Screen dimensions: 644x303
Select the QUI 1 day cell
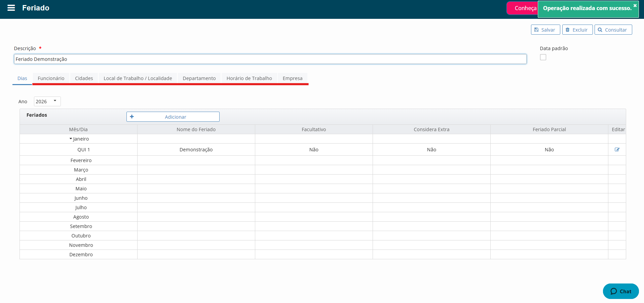pos(78,150)
